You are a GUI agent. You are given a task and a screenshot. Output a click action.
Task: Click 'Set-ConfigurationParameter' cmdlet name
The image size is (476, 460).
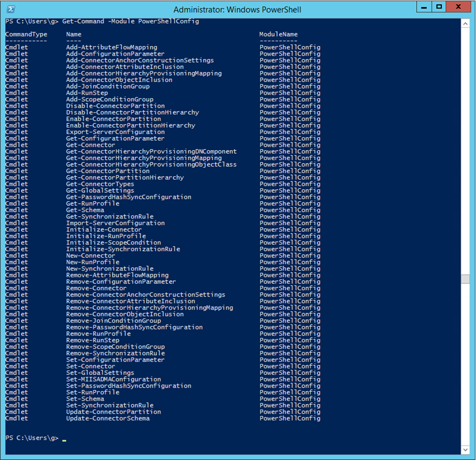click(116, 360)
